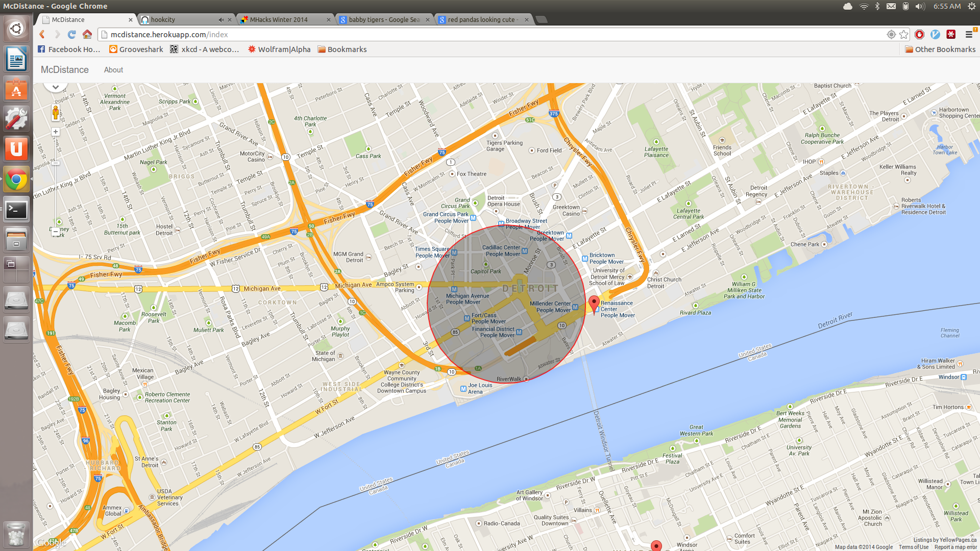Switch to MHacks Winter 2014 tab
The width and height of the screenshot is (980, 551).
pyautogui.click(x=279, y=20)
